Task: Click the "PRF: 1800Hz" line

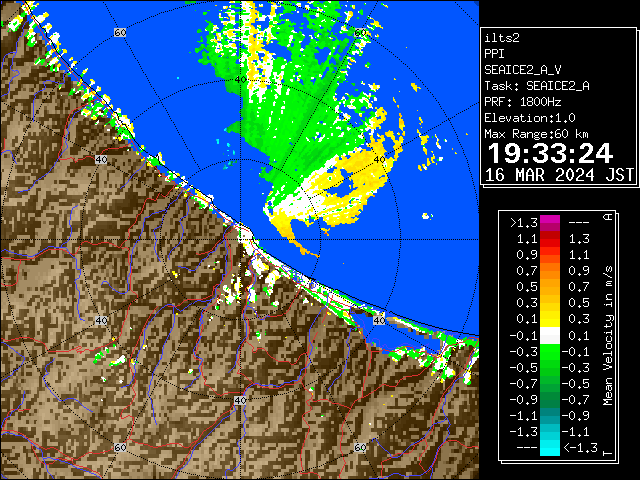Action: (522, 102)
